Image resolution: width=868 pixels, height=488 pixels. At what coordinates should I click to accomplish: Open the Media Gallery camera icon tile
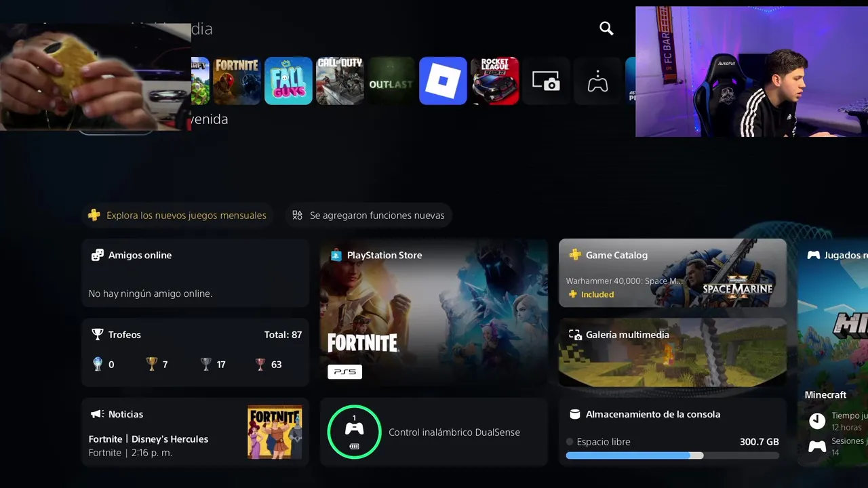click(546, 81)
